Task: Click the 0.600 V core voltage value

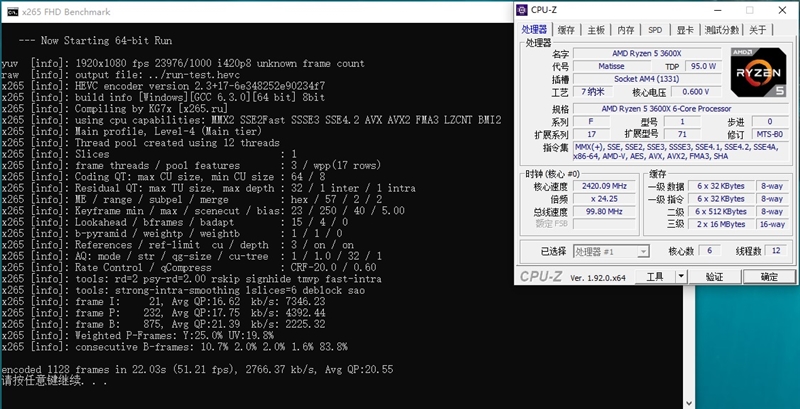Action: click(696, 92)
